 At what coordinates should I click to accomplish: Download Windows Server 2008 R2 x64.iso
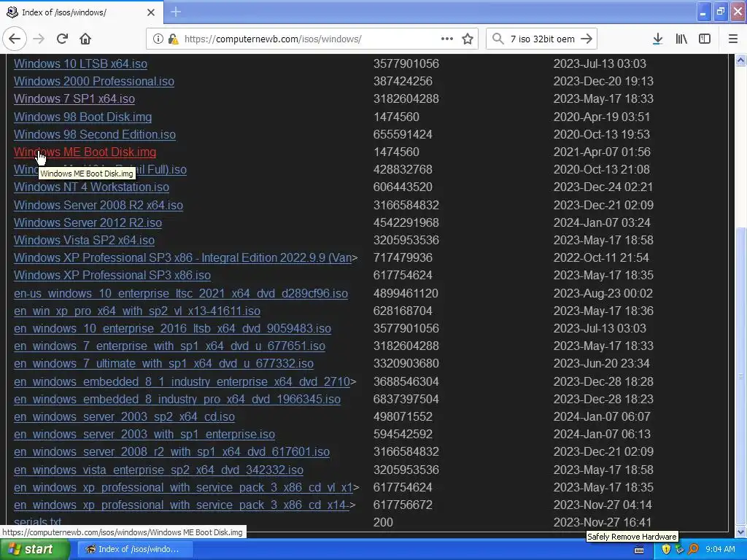click(98, 205)
